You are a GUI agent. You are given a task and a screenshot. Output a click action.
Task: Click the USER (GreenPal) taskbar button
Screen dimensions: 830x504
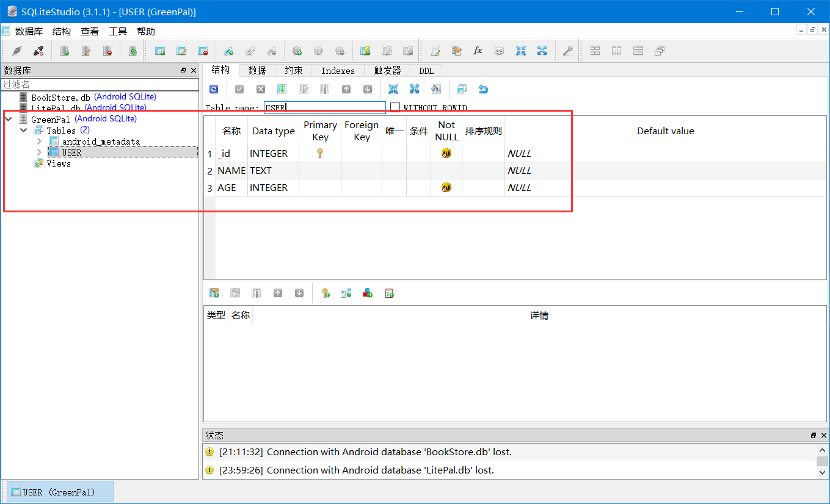click(x=60, y=492)
